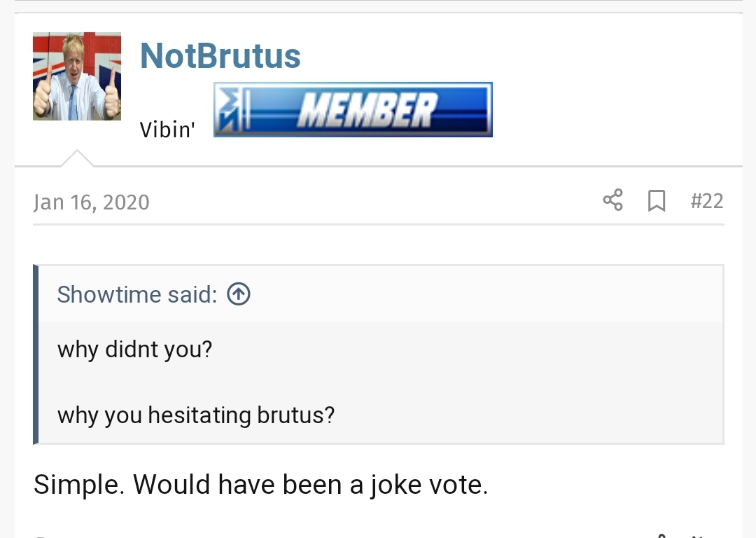The image size is (756, 538).
Task: Click the quote line 'why you hesitating brutus?'
Action: point(196,415)
